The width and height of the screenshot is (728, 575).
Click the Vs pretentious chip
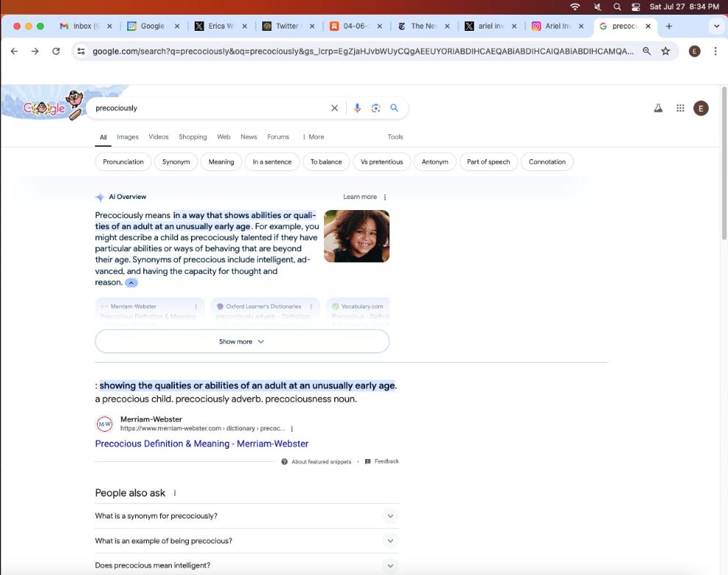point(382,162)
